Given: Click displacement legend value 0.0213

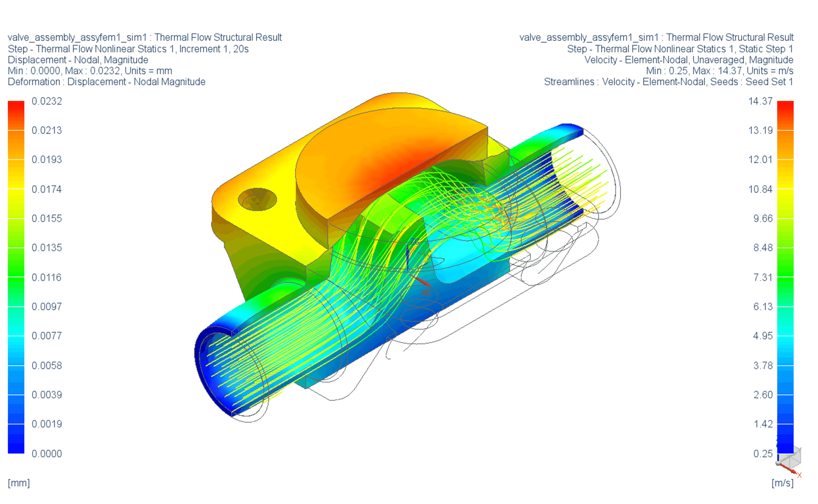Looking at the screenshot, I should 47,130.
